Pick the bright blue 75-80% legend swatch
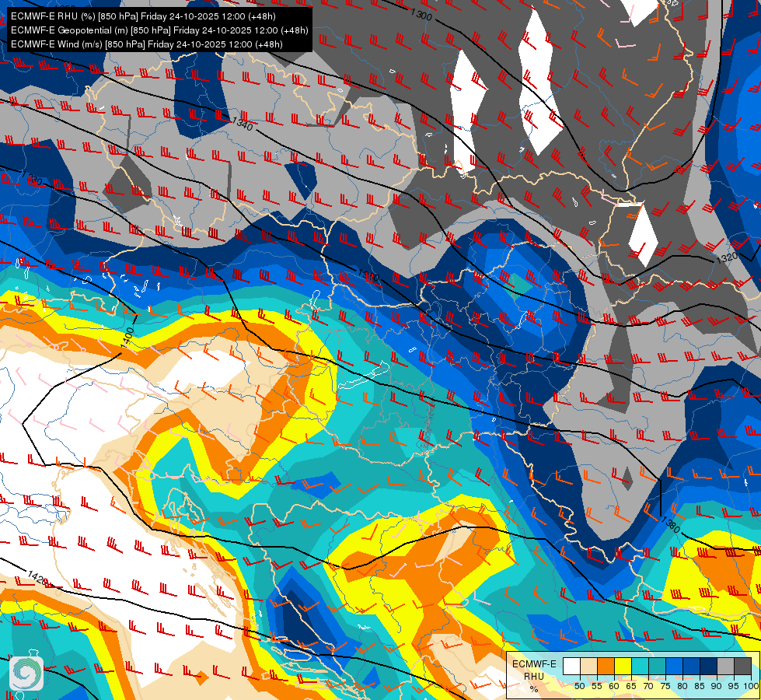Viewport: 761px width, 700px height. click(x=674, y=666)
